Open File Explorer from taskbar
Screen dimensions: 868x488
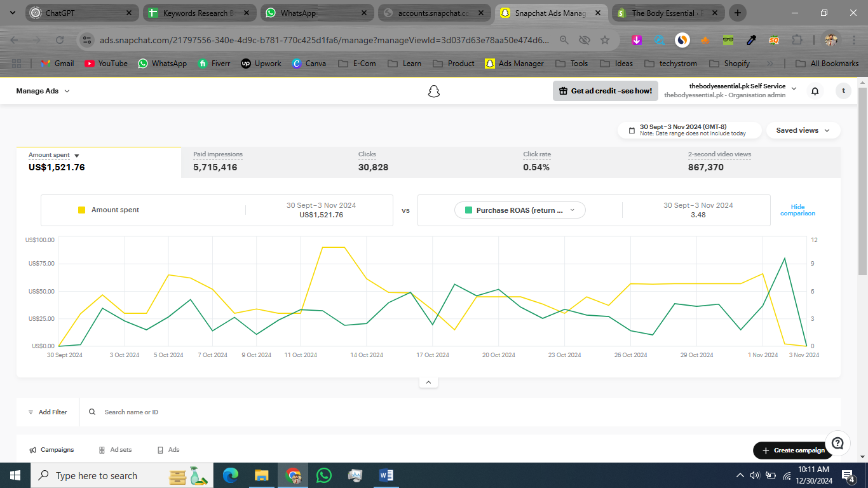coord(262,475)
